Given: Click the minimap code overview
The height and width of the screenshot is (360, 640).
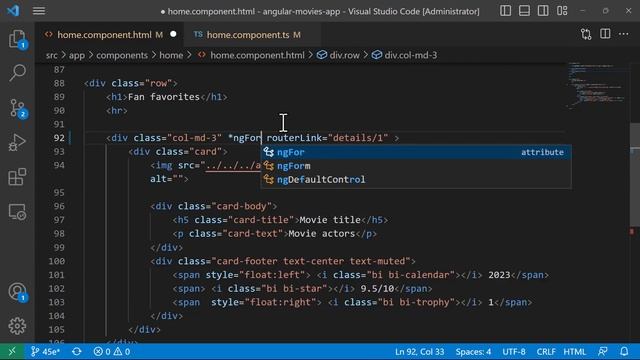Looking at the screenshot, I should point(597,86).
